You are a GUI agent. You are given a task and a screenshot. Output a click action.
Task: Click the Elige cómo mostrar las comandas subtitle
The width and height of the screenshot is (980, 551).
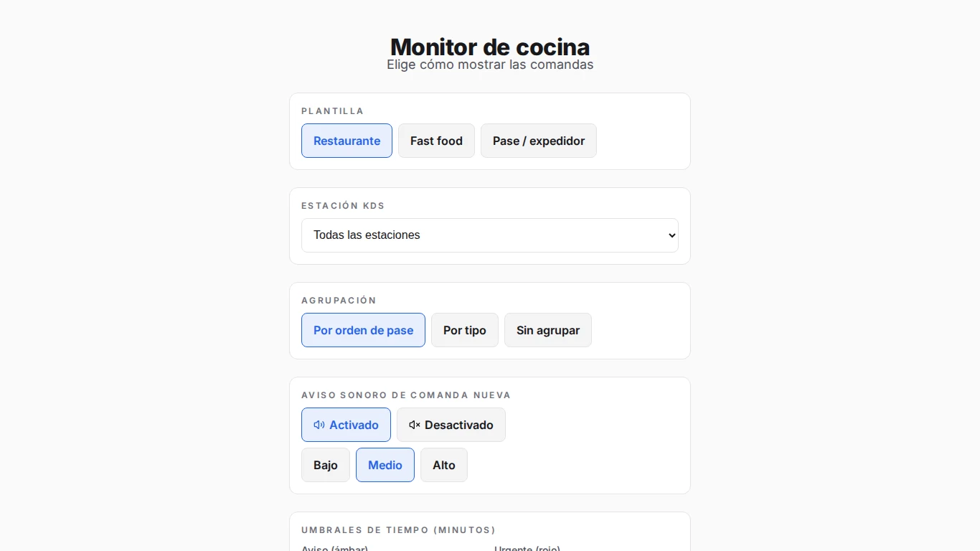490,65
